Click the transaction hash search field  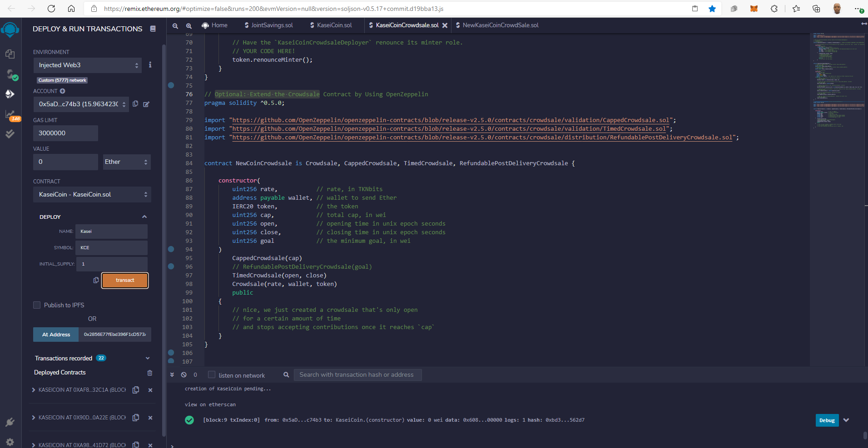[x=358, y=375]
